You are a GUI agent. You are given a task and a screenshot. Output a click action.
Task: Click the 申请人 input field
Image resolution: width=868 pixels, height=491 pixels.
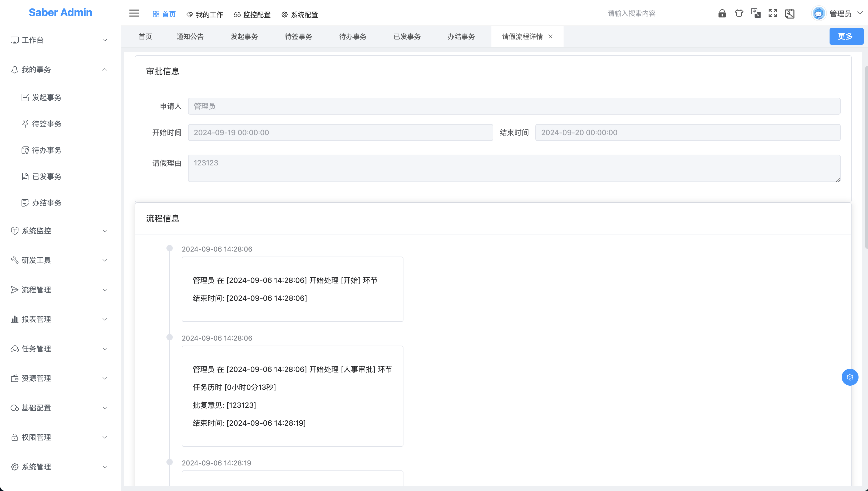514,106
